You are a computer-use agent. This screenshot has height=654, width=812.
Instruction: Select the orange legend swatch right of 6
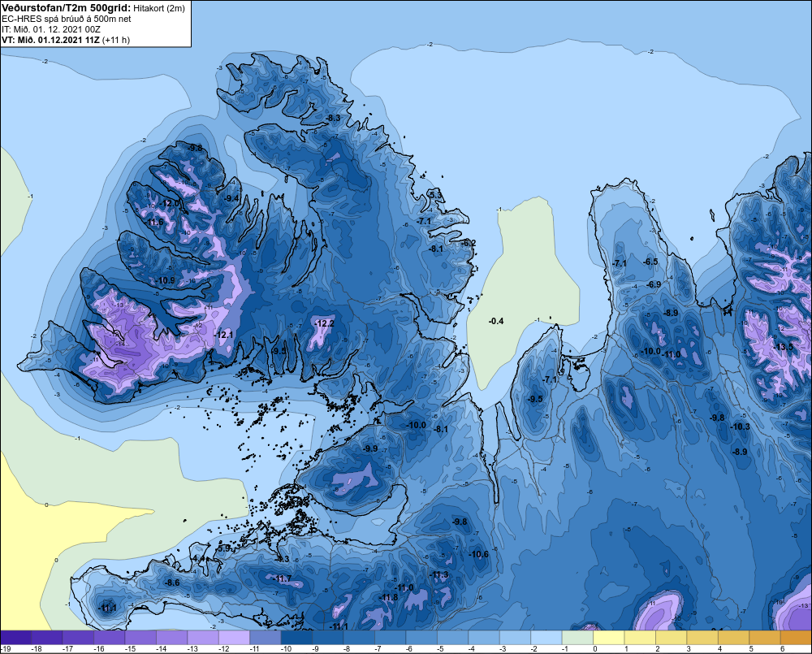click(x=796, y=637)
